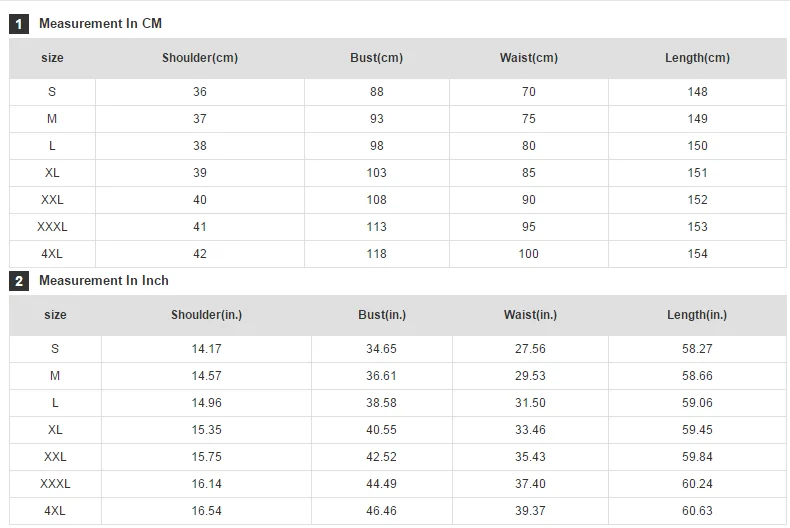
Task: Click the length value 148 for size S
Action: coord(698,92)
